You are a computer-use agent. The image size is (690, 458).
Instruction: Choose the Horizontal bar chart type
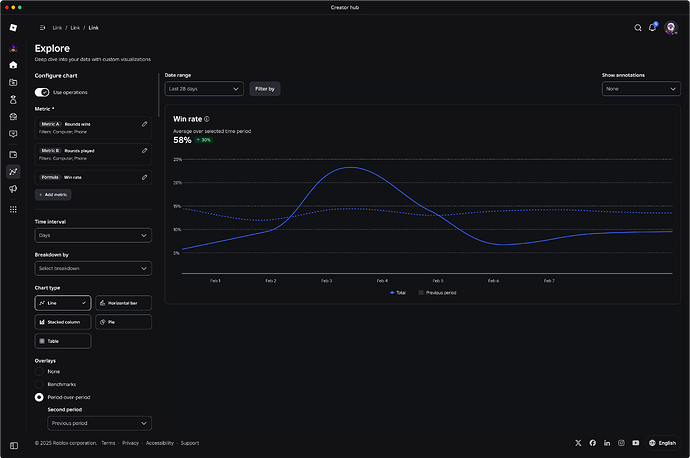pos(124,303)
